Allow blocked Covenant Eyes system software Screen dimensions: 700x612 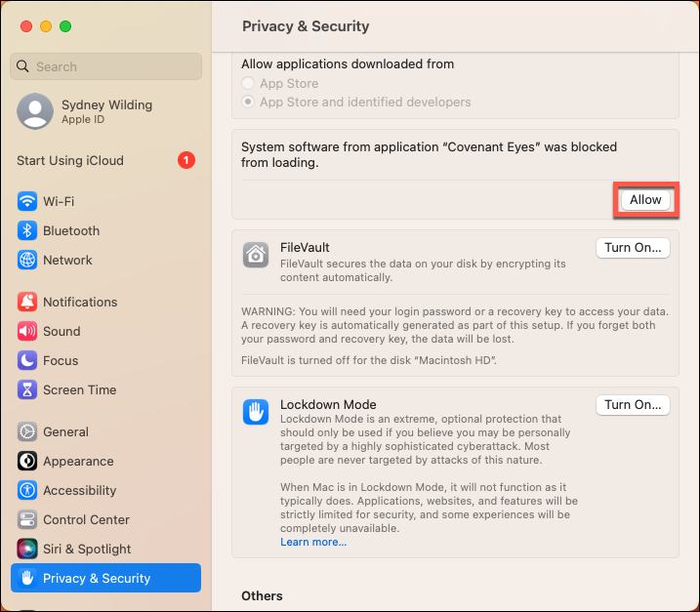645,200
